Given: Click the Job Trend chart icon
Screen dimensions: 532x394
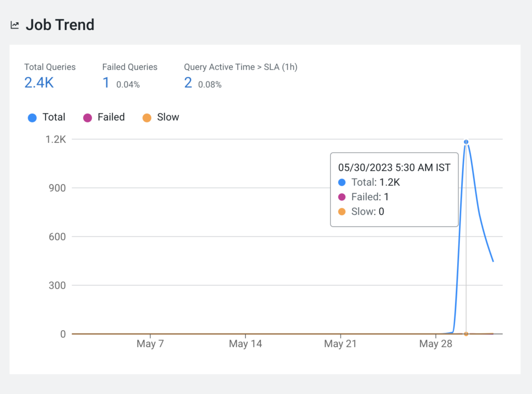Looking at the screenshot, I should (15, 25).
